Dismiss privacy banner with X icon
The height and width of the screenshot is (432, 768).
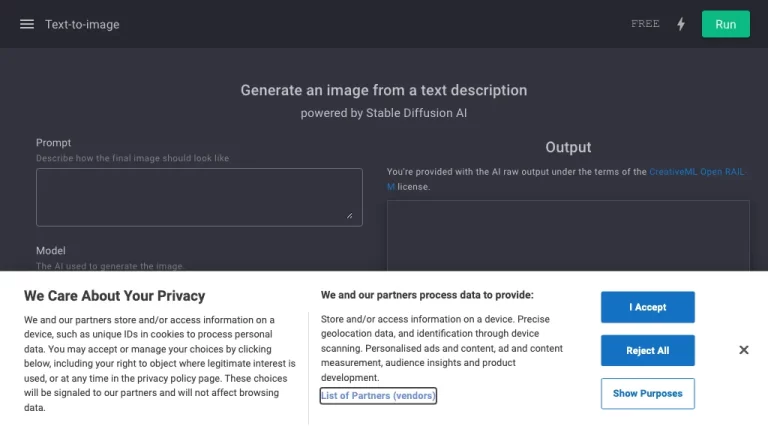(x=743, y=350)
